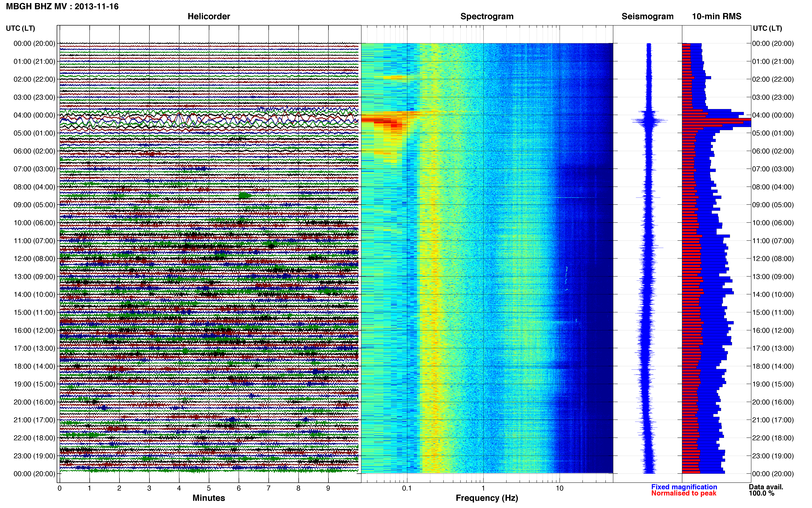Screen dimensions: 812x508
Task: Click '11:00 (07:00)' beside the Helicorder
Action: point(34,241)
